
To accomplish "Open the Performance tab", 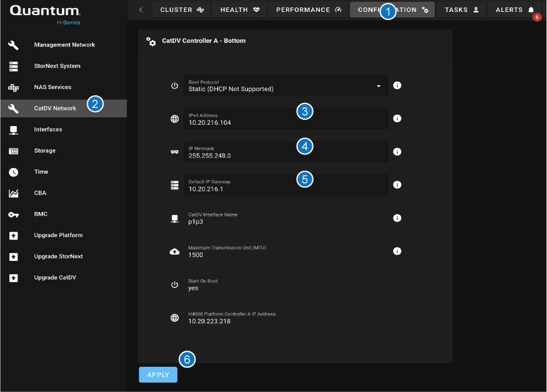I will [x=309, y=10].
